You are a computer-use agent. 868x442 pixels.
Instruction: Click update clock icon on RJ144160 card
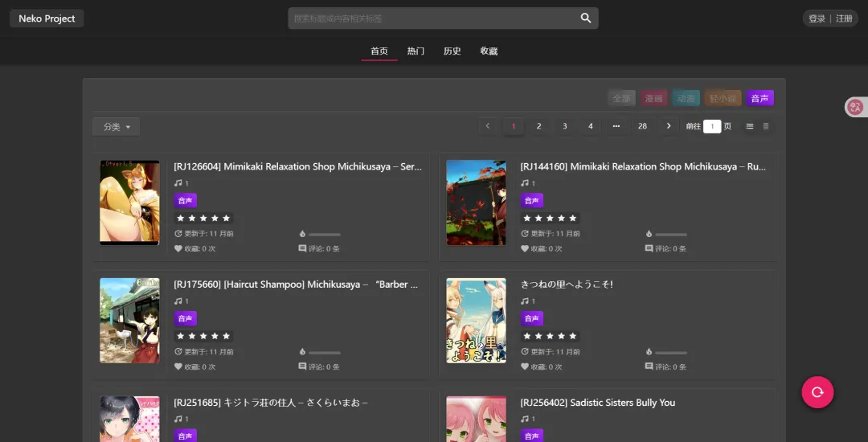525,233
